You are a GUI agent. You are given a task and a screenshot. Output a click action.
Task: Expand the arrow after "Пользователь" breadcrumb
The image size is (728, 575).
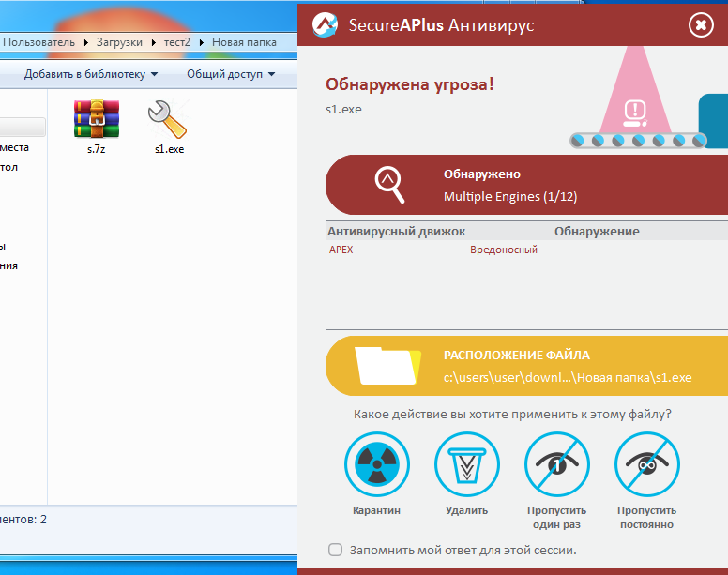click(86, 42)
